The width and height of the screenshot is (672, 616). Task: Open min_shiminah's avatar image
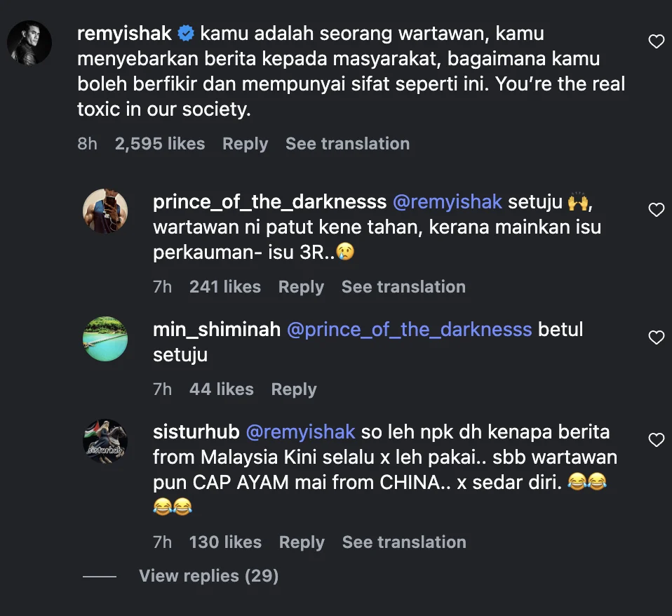click(105, 339)
